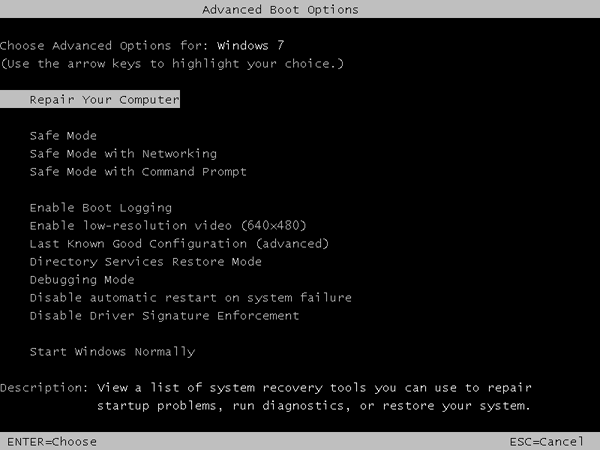Pick Safe Mode with Command Prompt

tap(138, 172)
